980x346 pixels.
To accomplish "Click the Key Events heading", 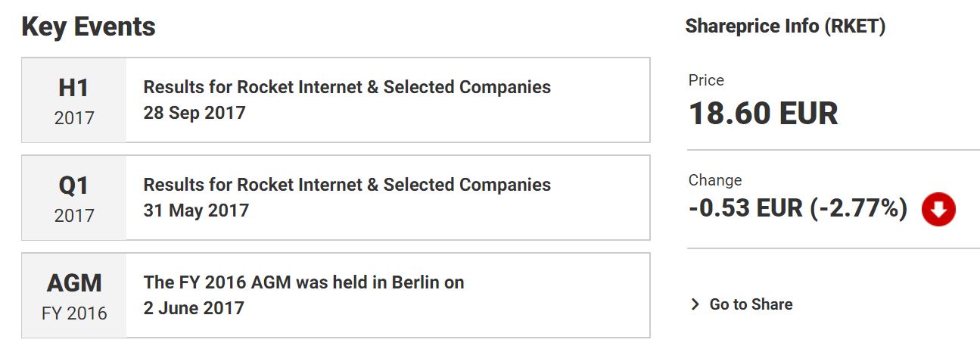I will (89, 26).
